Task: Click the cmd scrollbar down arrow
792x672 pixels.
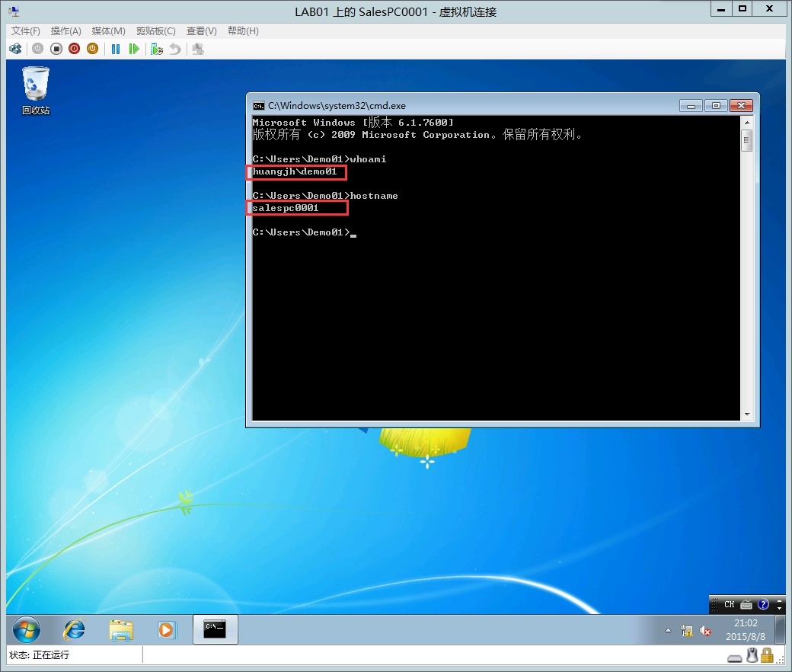Action: [x=747, y=414]
